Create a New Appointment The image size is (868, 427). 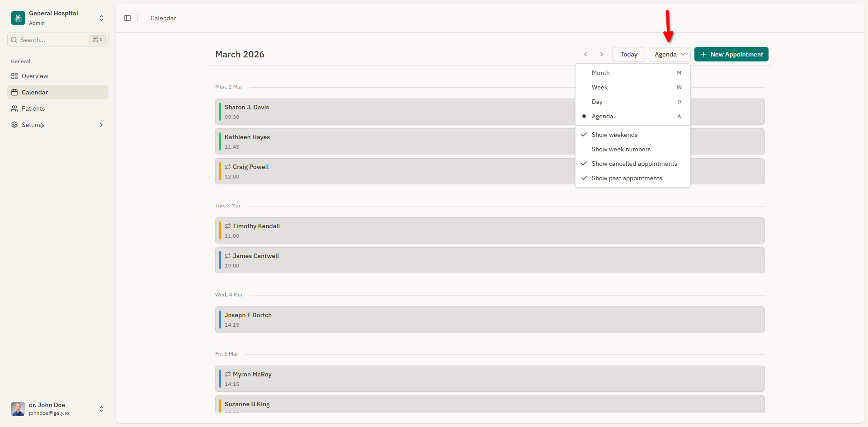[731, 54]
